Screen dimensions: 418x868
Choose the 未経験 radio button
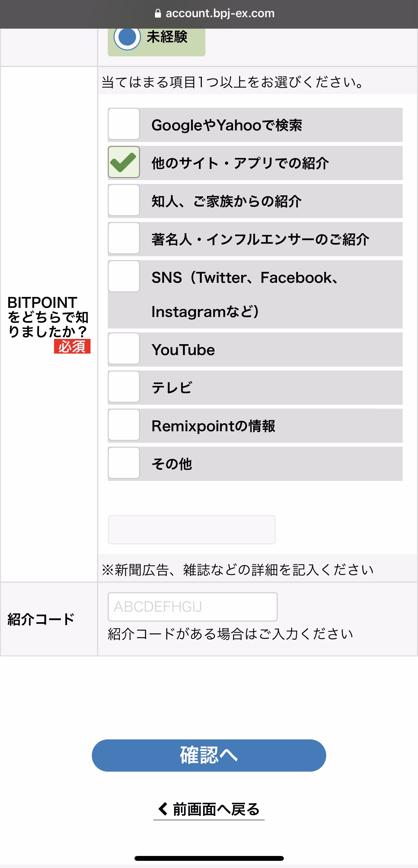click(x=127, y=37)
